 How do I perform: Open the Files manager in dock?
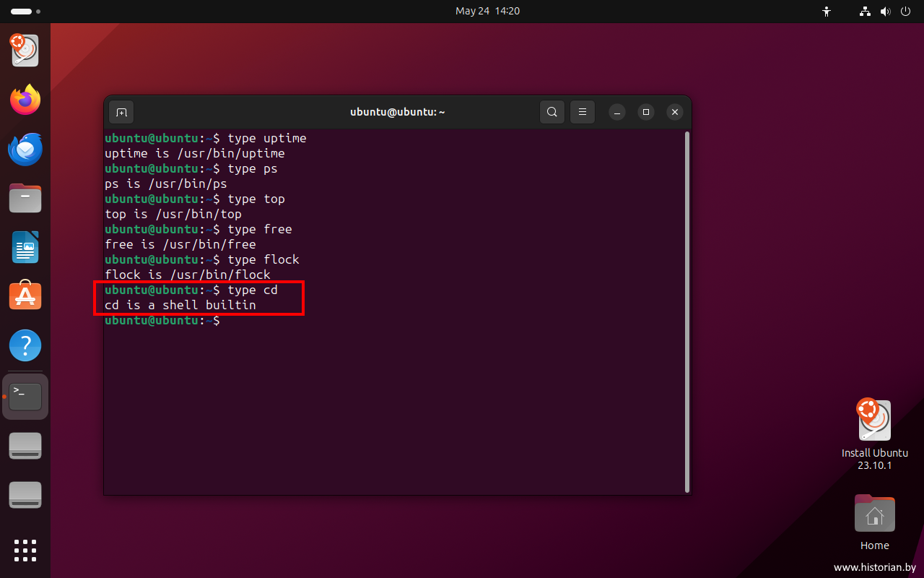(25, 198)
